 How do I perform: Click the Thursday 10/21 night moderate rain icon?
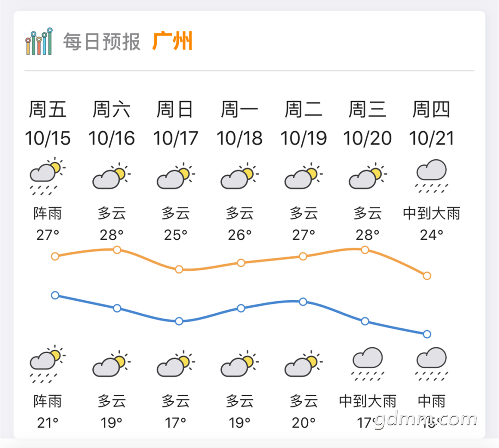pos(432,363)
